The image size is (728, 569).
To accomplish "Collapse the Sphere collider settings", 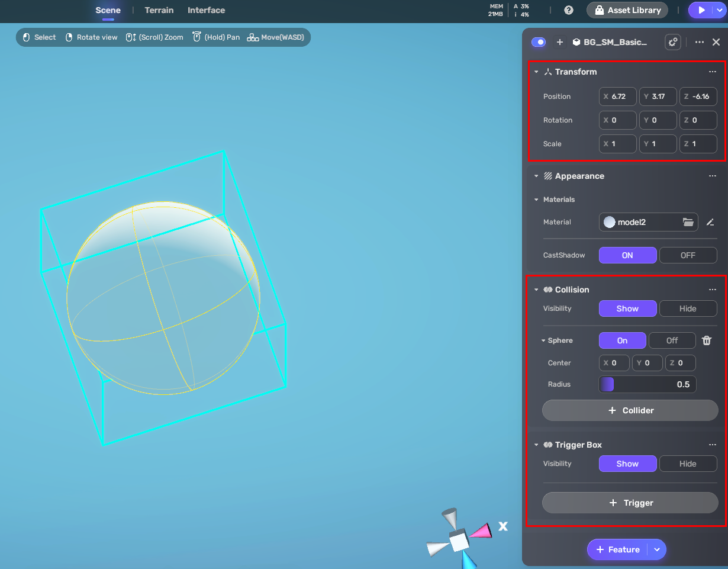I will (543, 340).
